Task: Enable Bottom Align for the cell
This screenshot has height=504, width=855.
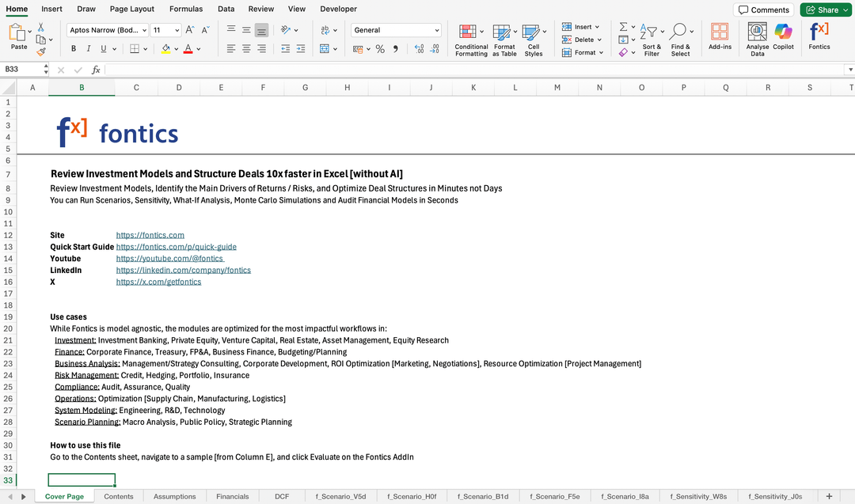Action: coord(261,30)
